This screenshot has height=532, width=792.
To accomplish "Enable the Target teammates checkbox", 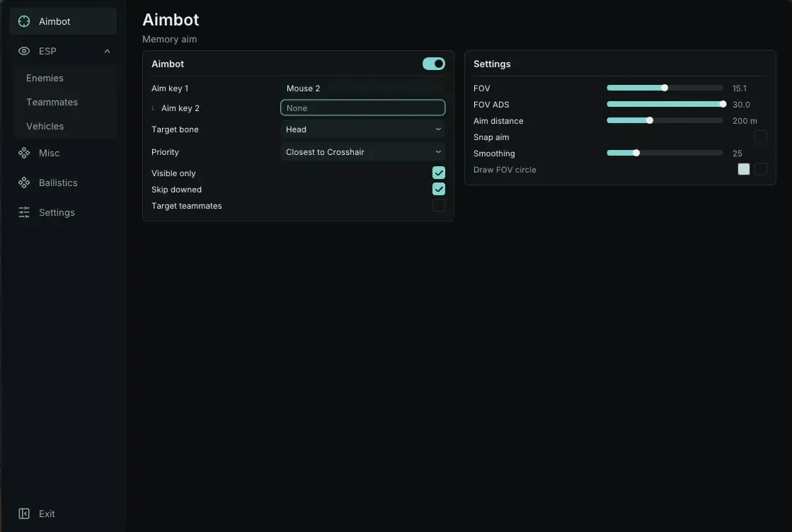I will tap(438, 205).
